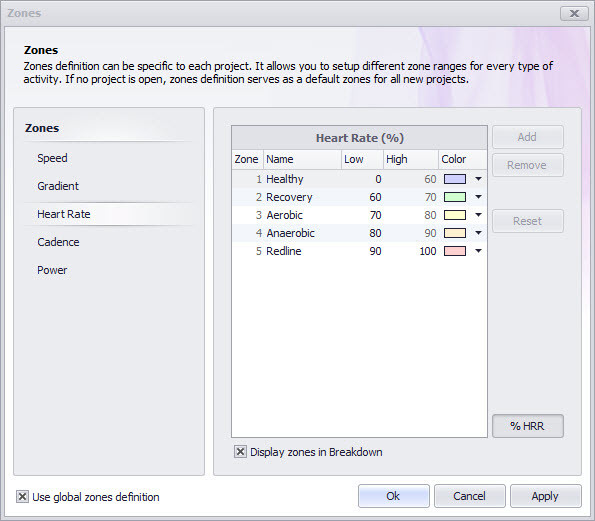Click the Cancel button
This screenshot has height=521, width=595.
[469, 496]
